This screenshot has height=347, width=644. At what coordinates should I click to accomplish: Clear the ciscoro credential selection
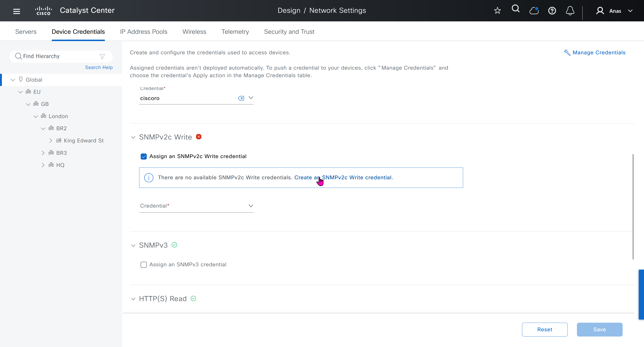[x=241, y=98]
